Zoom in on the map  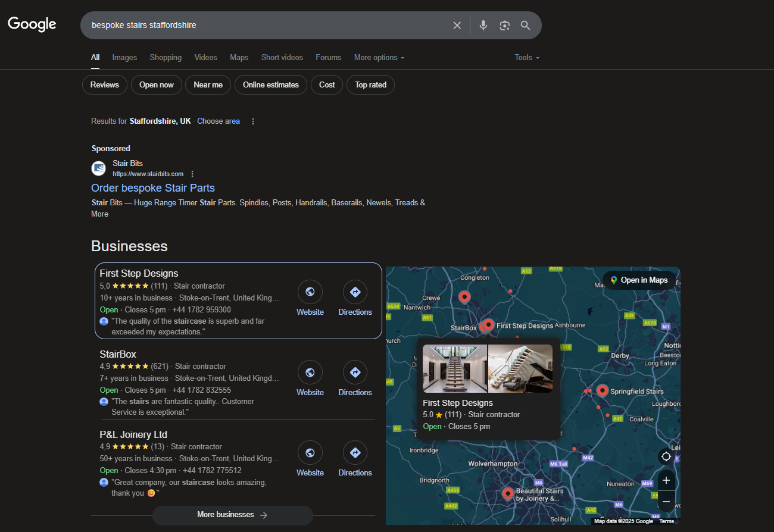point(666,480)
